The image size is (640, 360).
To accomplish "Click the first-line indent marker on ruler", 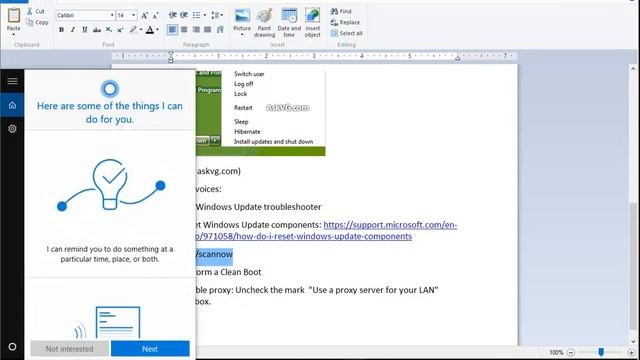I will click(x=171, y=53).
